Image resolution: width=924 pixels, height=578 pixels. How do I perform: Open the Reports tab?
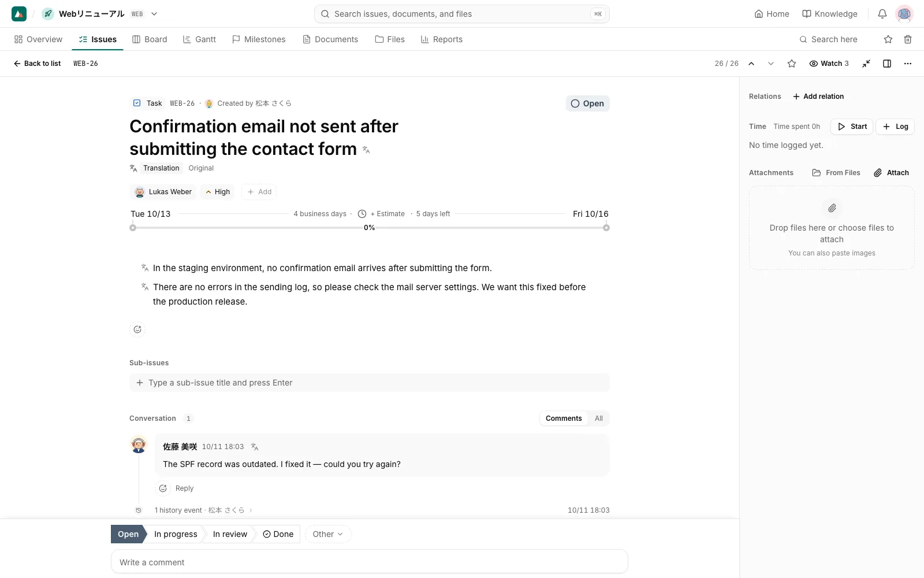point(442,39)
